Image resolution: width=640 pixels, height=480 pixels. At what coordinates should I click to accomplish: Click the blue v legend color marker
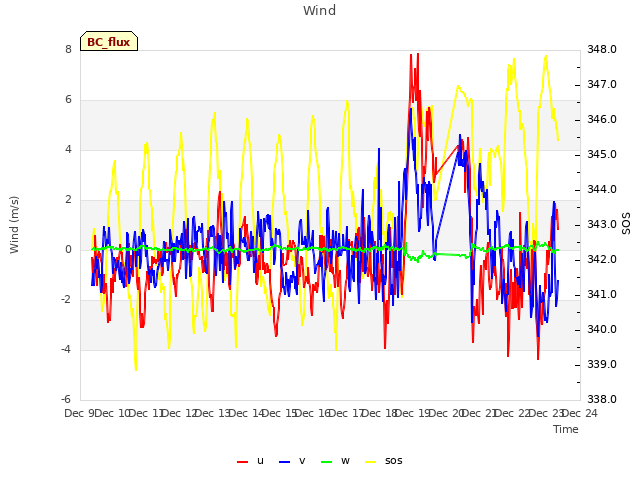284,462
